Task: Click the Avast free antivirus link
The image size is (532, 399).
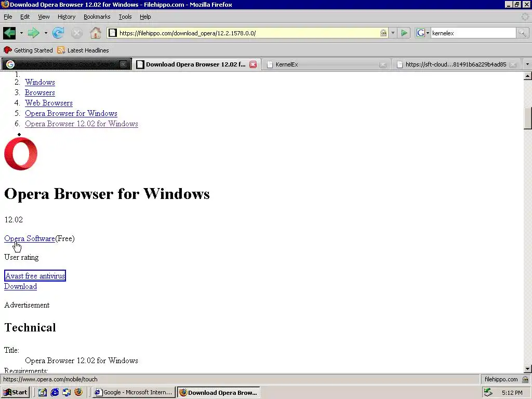Action: coord(35,276)
